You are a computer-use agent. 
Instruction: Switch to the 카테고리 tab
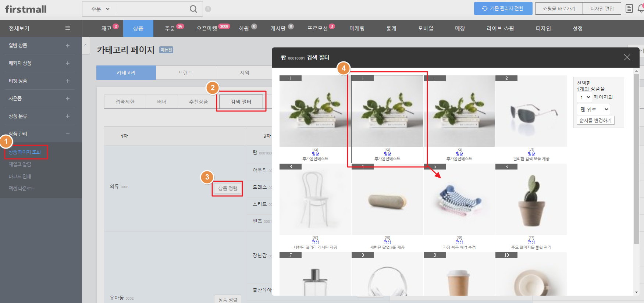(126, 73)
